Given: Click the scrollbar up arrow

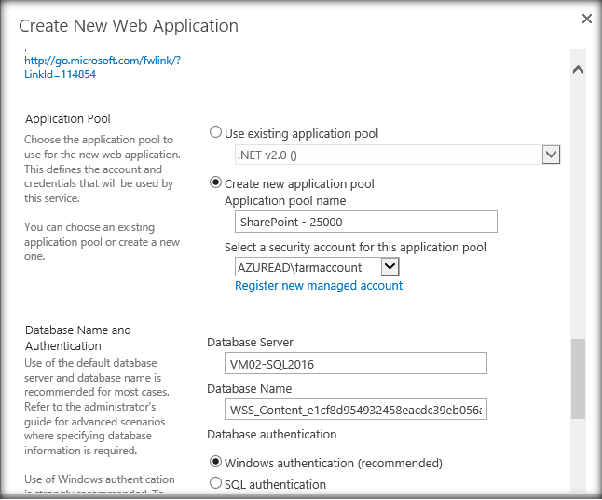Looking at the screenshot, I should (577, 70).
